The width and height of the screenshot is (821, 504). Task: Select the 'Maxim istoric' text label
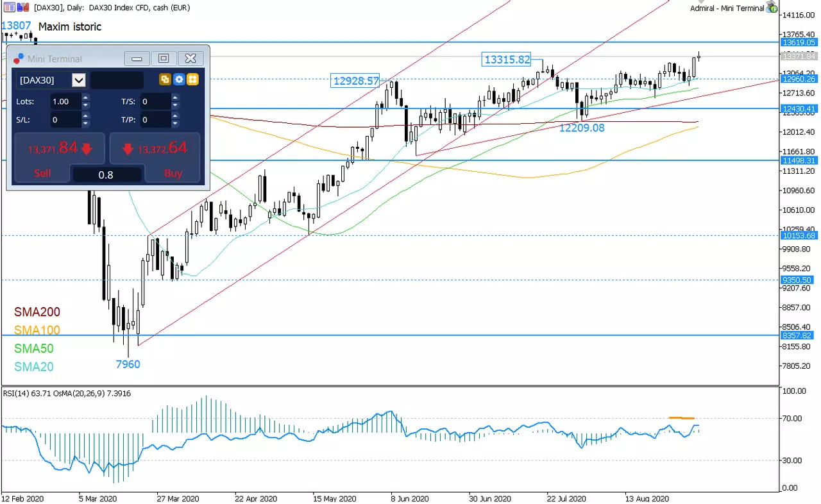[70, 27]
